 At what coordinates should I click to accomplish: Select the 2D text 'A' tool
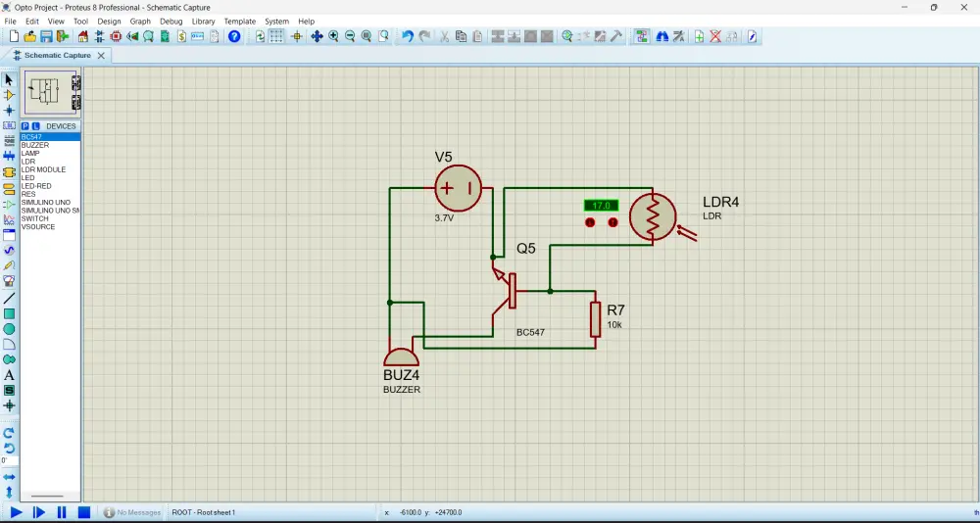point(9,375)
